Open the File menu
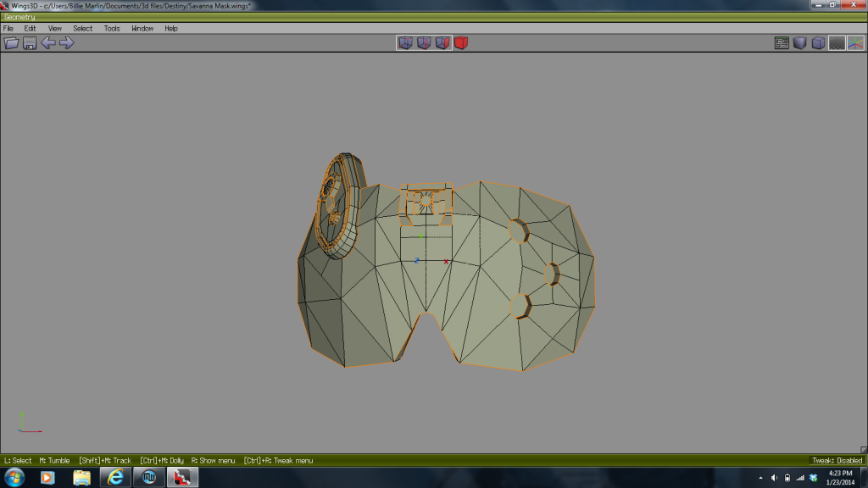 [x=8, y=28]
